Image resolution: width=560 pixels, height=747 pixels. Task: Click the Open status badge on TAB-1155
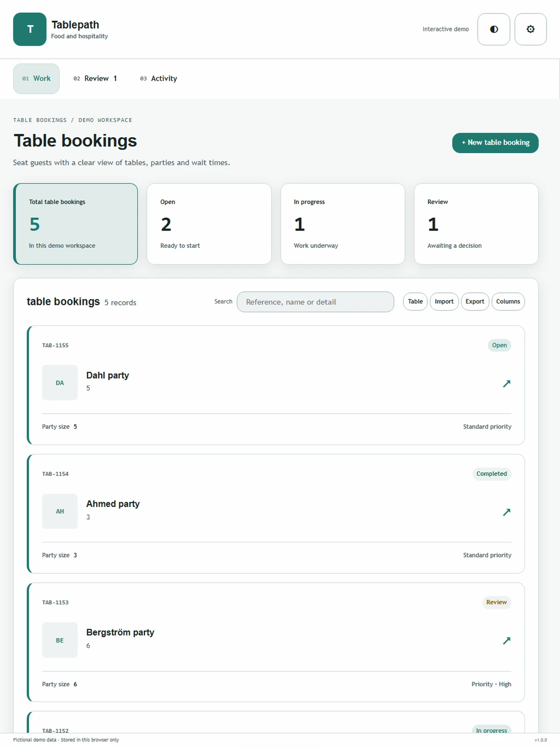(x=499, y=345)
